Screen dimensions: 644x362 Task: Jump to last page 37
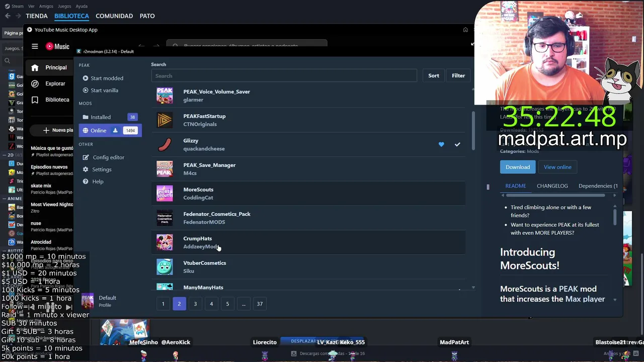tap(260, 304)
